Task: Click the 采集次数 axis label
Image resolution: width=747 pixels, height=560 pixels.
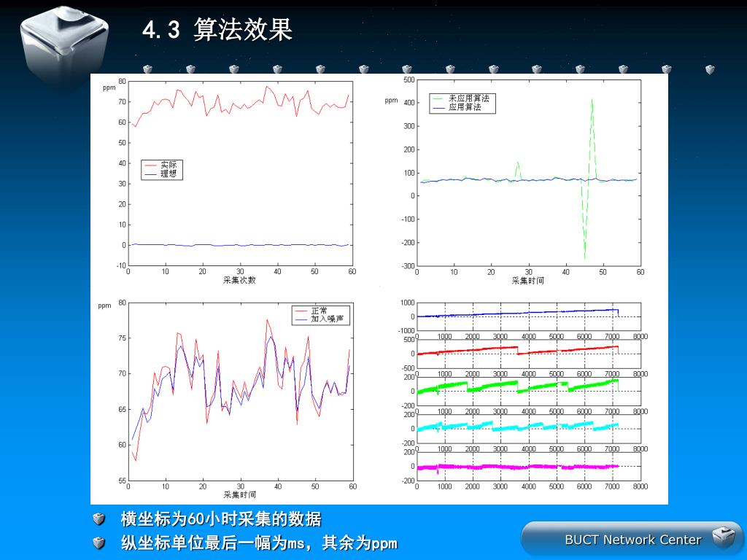Action: click(239, 280)
